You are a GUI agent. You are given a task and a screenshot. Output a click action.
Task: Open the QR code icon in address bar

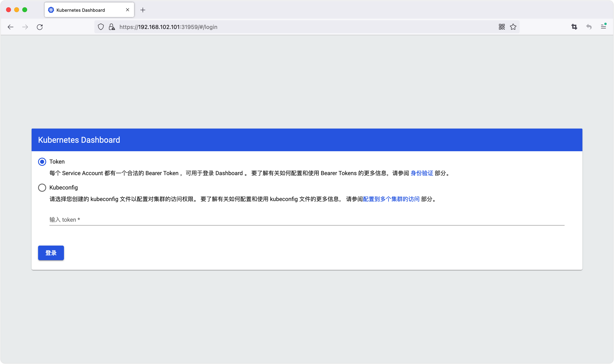pyautogui.click(x=502, y=27)
